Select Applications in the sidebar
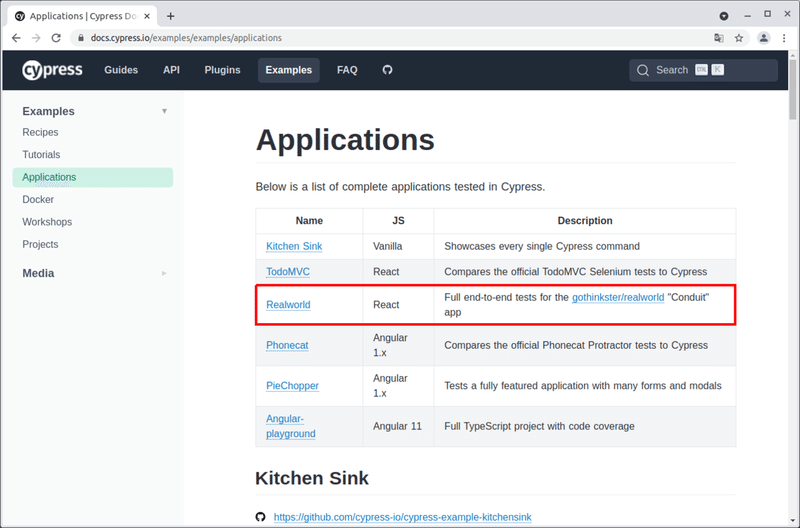 pyautogui.click(x=92, y=177)
